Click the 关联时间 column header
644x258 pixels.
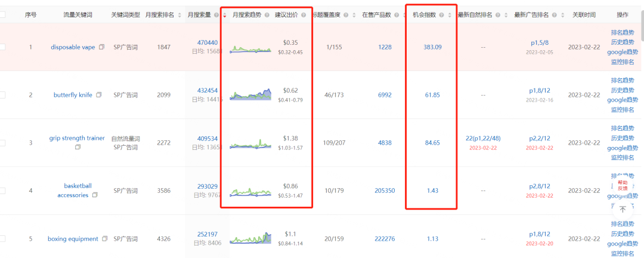(584, 15)
